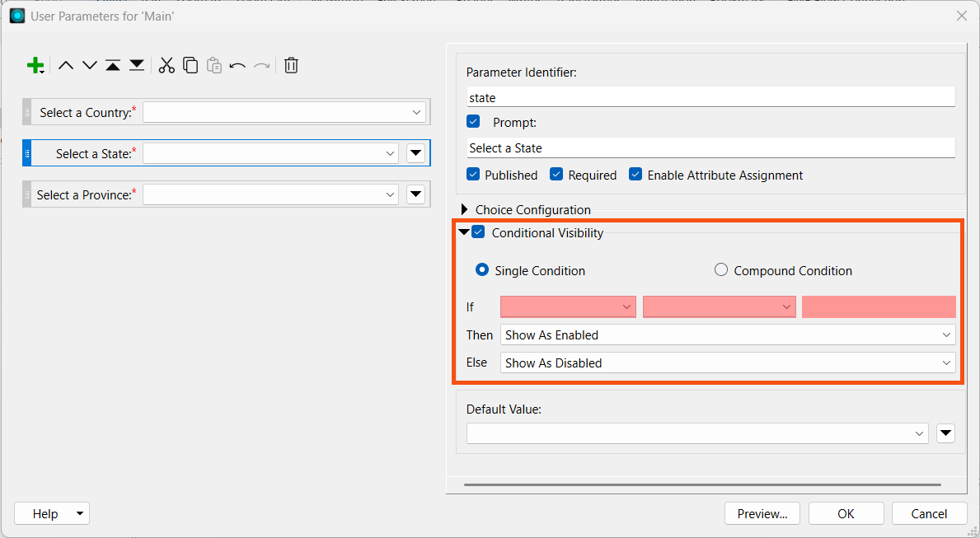
Task: Copy the selected parameter
Action: pyautogui.click(x=190, y=65)
